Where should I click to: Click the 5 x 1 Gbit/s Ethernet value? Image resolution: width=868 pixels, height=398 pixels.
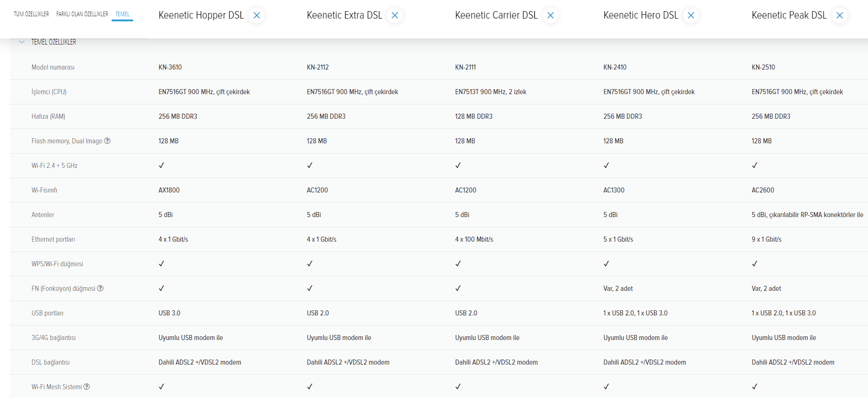tap(618, 239)
